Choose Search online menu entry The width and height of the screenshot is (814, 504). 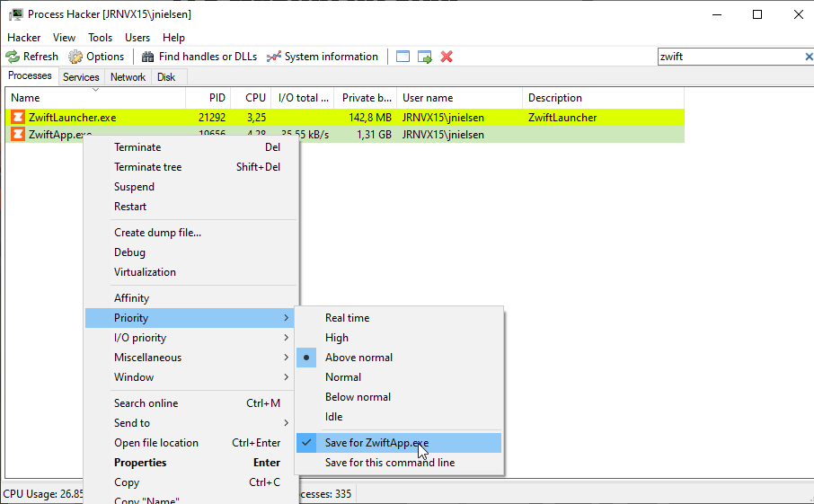point(190,403)
